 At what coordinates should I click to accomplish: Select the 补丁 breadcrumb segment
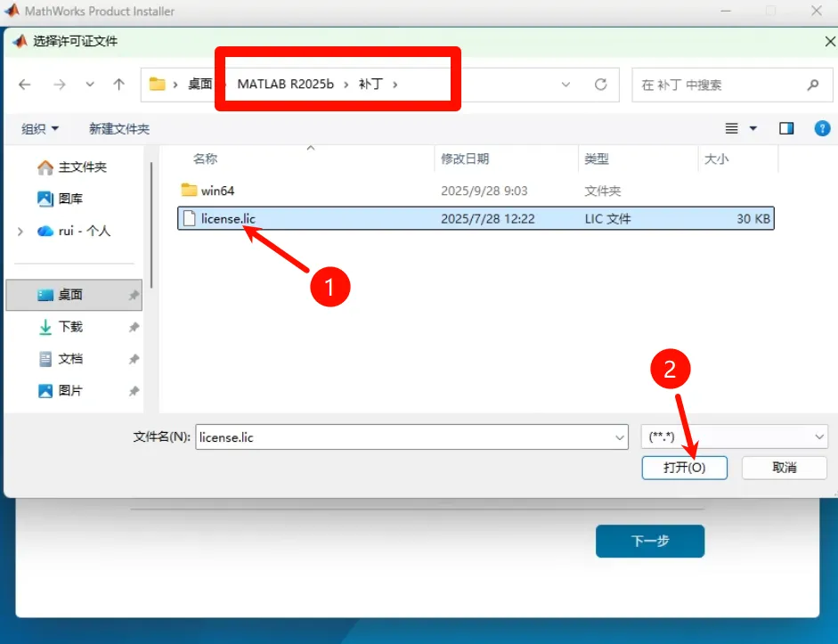pos(370,84)
